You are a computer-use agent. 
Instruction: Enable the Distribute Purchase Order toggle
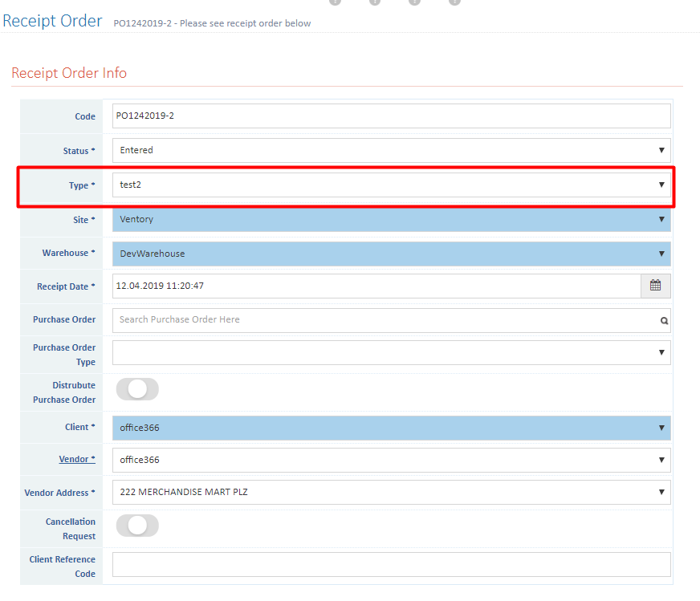[x=137, y=389]
